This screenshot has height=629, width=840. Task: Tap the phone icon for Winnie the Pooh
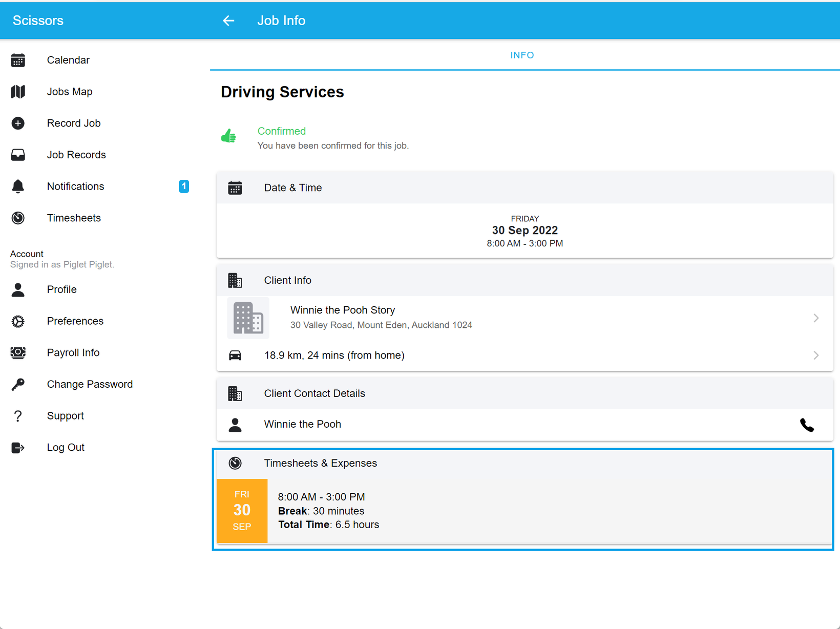point(807,425)
